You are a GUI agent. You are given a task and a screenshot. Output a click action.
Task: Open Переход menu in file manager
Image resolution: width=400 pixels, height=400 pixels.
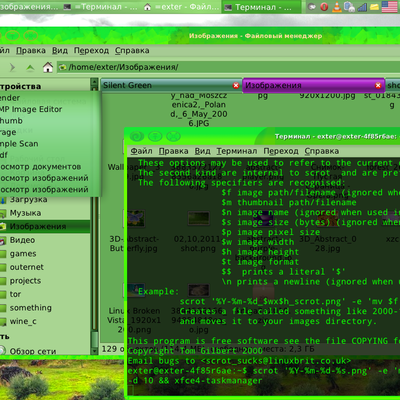click(91, 51)
